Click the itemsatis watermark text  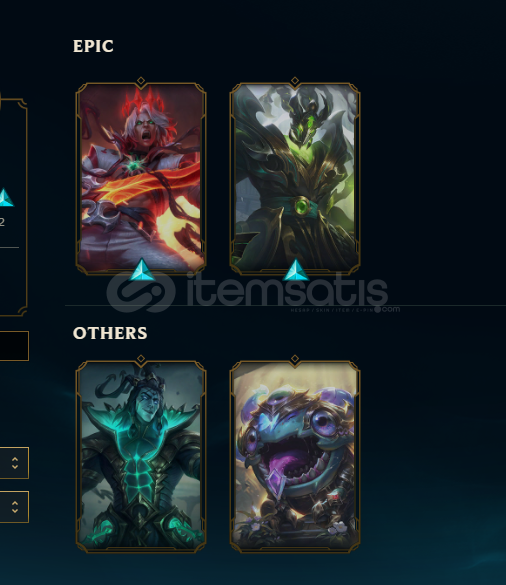pos(287,290)
